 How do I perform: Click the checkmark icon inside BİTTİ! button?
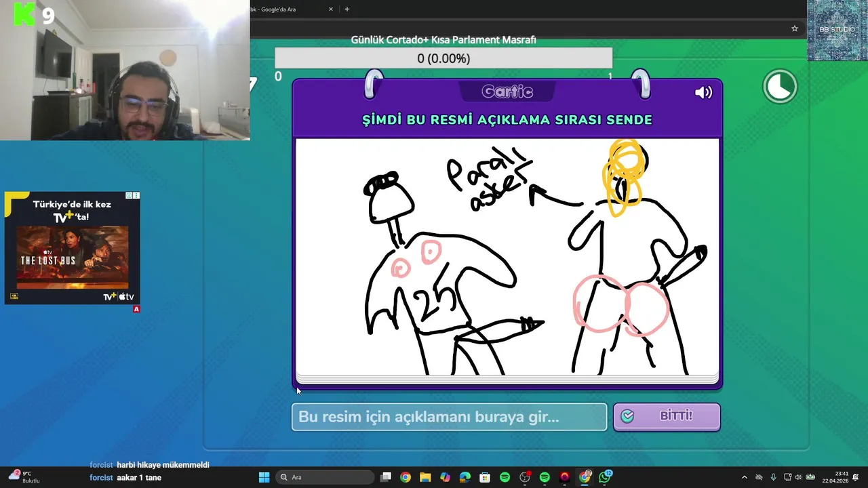click(x=627, y=416)
